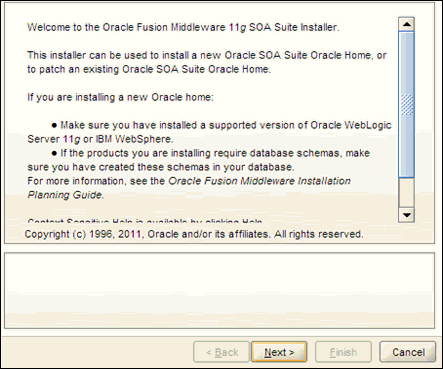The width and height of the screenshot is (443, 369).
Task: Click the scrollbar down arrow
Action: (406, 215)
